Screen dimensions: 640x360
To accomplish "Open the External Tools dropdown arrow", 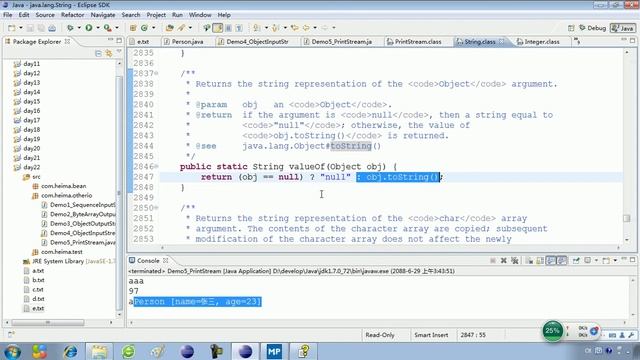I will [117, 28].
